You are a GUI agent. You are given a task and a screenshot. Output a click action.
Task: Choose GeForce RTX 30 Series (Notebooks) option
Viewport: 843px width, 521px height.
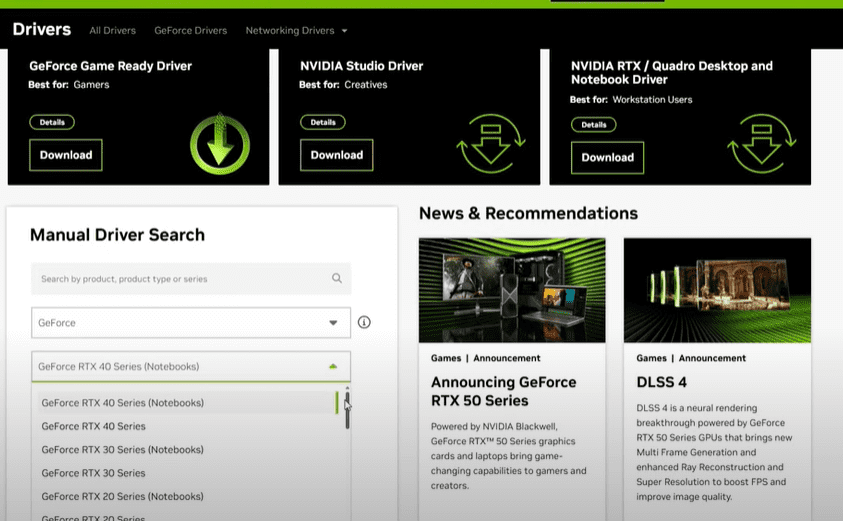tap(122, 449)
